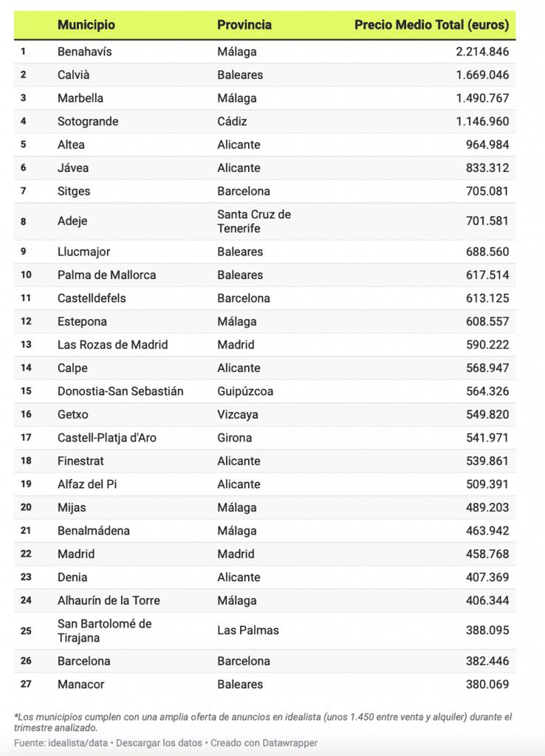Viewport: 545px width, 756px height.
Task: Click the Municipio column header
Action: pyautogui.click(x=86, y=24)
